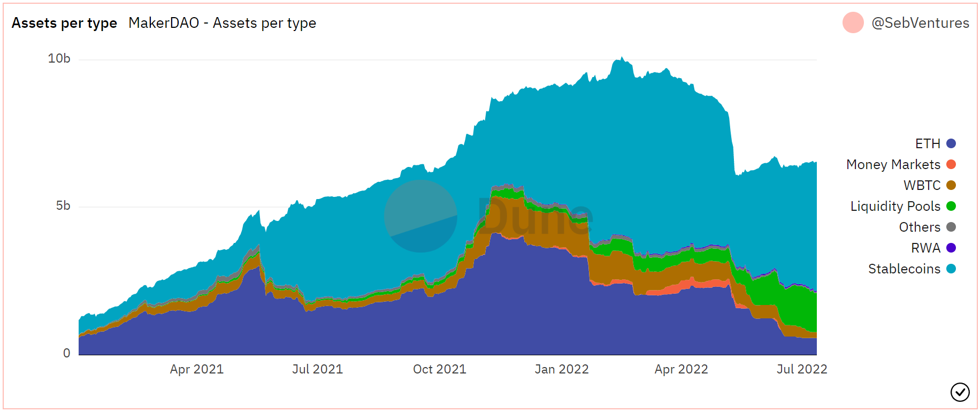The height and width of the screenshot is (412, 980).
Task: Toggle WBTC series visibility
Action: pos(922,186)
